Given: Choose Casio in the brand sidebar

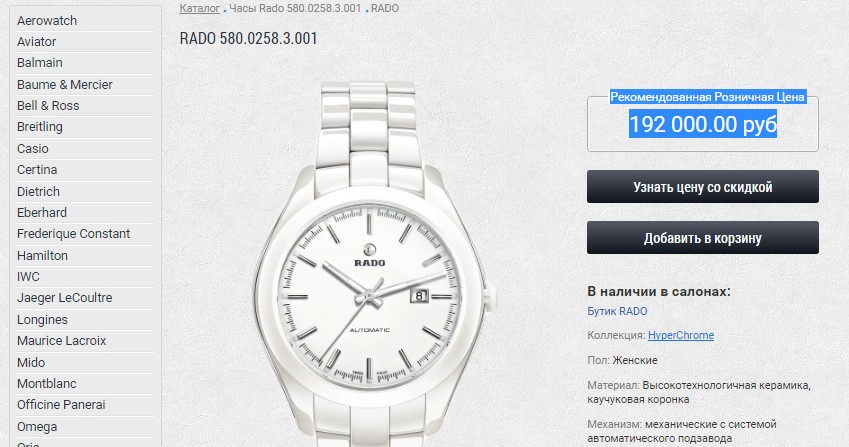Looking at the screenshot, I should (x=32, y=148).
